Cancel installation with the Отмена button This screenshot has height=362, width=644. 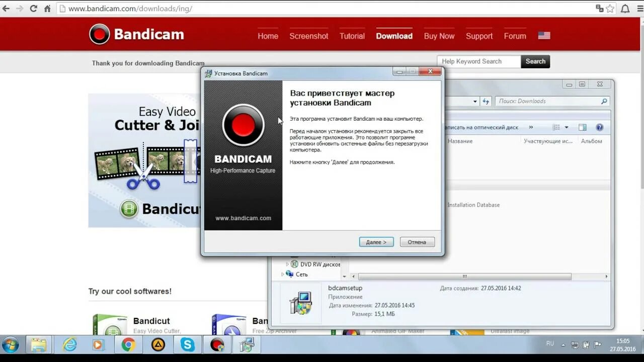(x=417, y=242)
